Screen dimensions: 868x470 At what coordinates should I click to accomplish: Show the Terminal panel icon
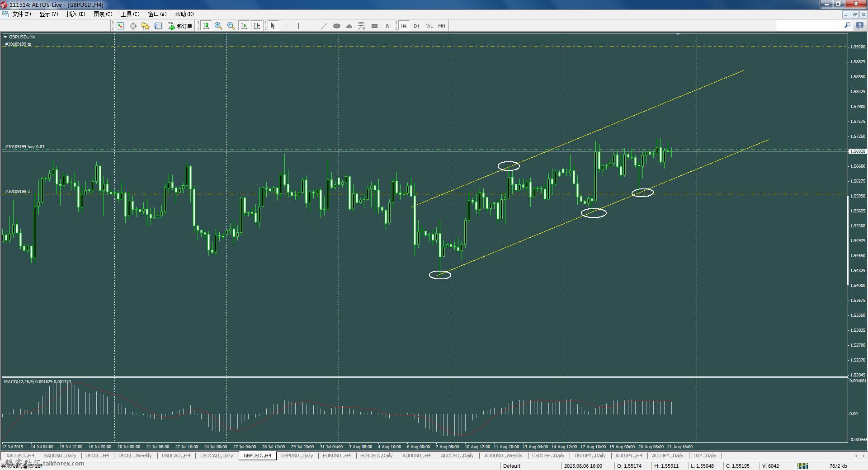tap(158, 26)
